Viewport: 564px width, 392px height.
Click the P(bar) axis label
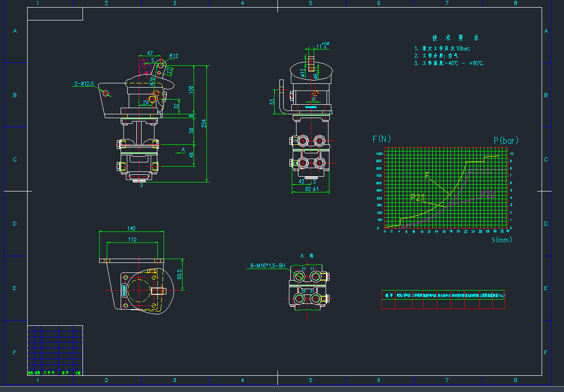tap(506, 141)
